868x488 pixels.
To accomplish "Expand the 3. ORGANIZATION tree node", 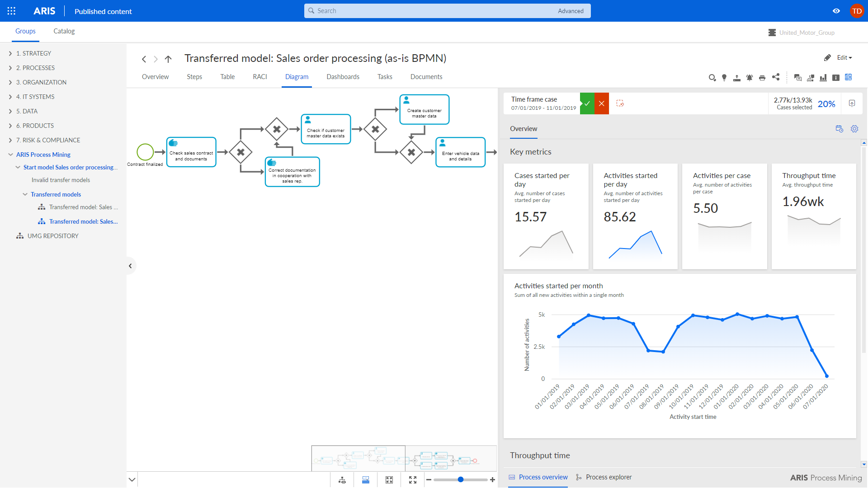I will pyautogui.click(x=10, y=82).
